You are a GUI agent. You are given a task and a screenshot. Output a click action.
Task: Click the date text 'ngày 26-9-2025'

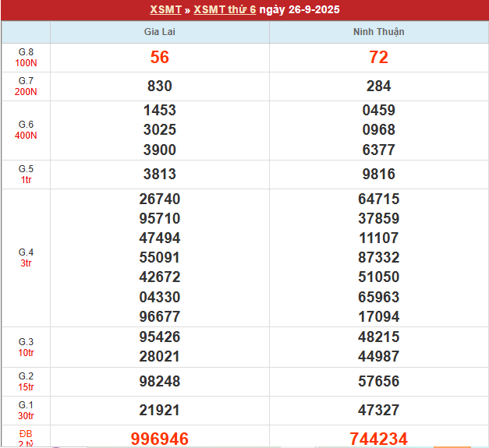(x=300, y=10)
